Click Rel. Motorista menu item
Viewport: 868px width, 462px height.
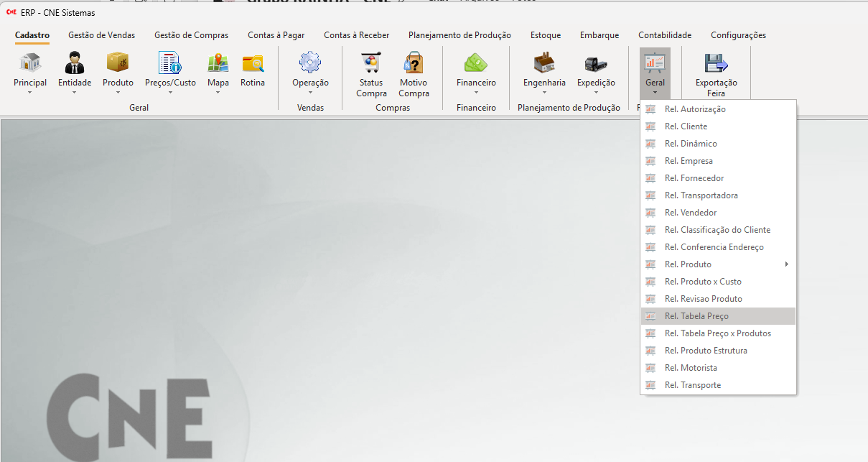(691, 368)
